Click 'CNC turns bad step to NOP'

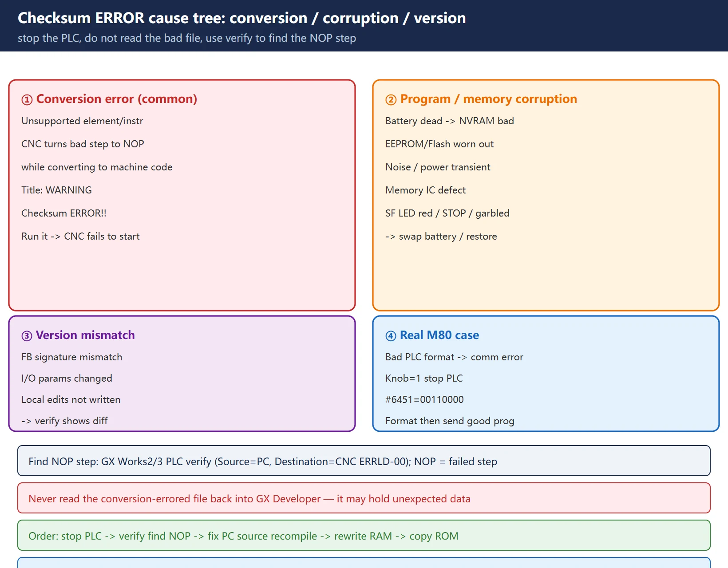pos(83,144)
